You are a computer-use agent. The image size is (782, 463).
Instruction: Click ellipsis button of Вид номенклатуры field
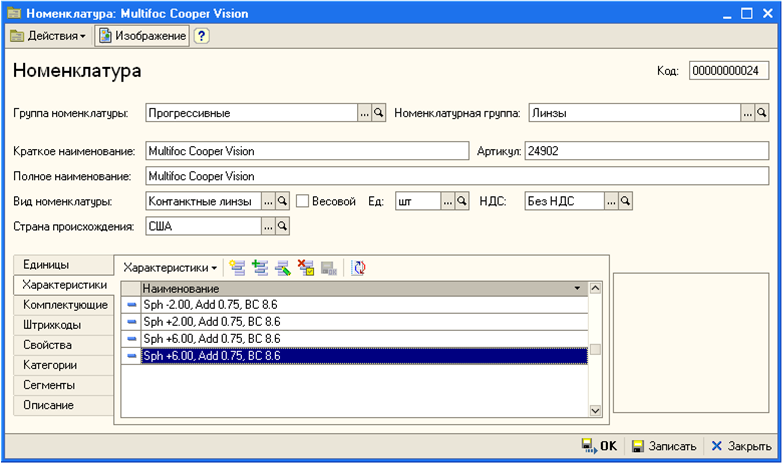[268, 201]
